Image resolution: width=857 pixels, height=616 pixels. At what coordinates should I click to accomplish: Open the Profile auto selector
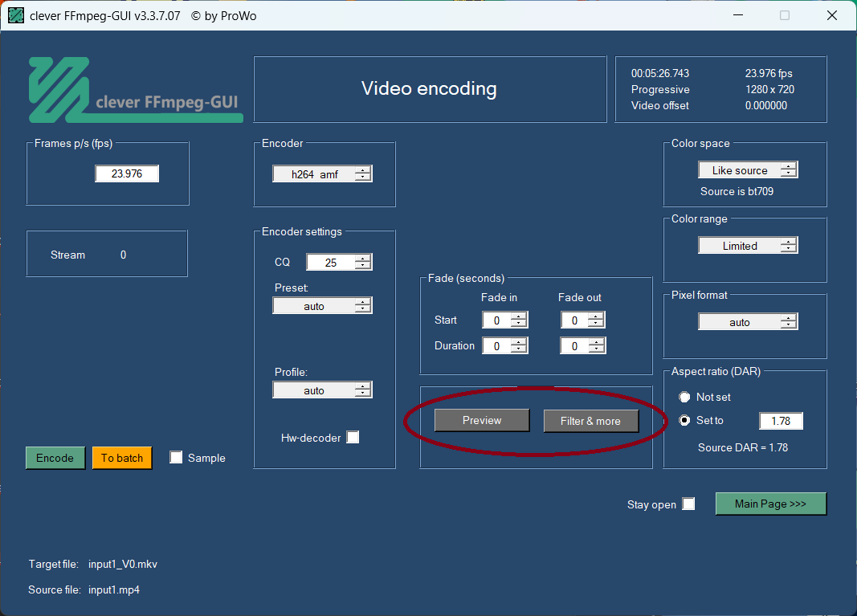click(322, 390)
